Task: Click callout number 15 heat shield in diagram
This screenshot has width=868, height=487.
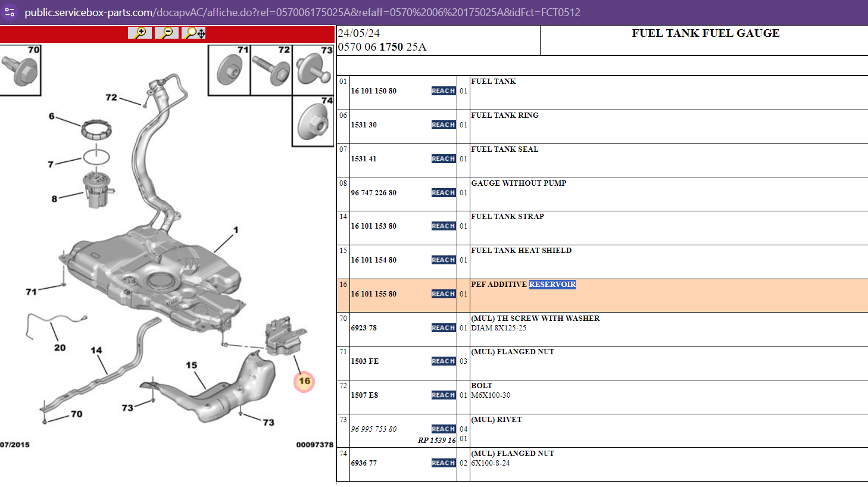Action: point(191,365)
